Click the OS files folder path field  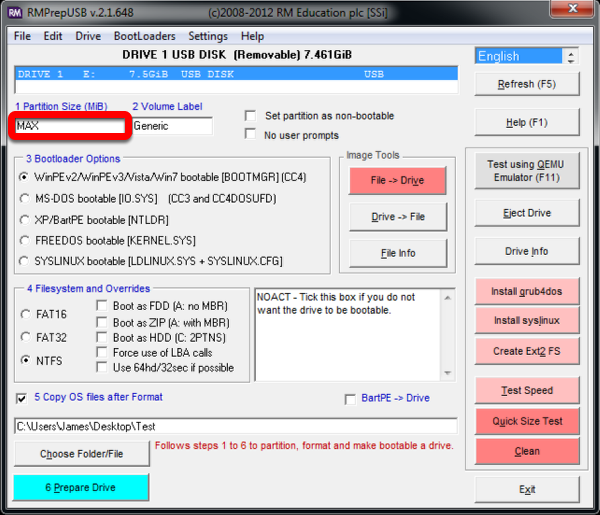click(x=236, y=426)
